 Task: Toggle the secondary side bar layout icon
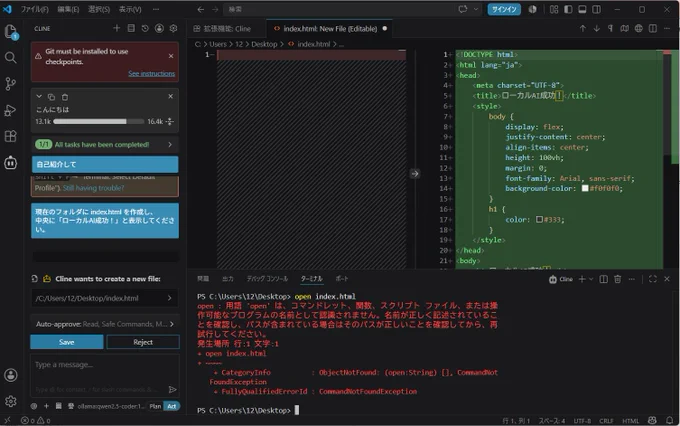pos(597,9)
